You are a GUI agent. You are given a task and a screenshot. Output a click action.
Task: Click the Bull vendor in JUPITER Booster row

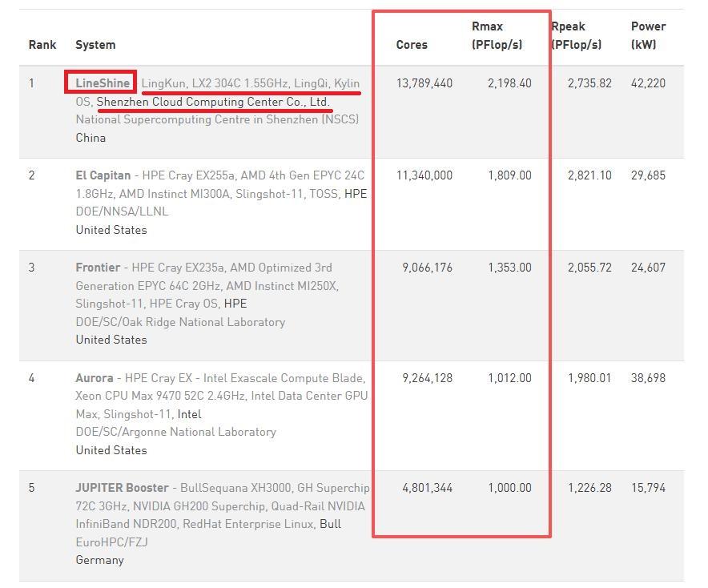330,524
